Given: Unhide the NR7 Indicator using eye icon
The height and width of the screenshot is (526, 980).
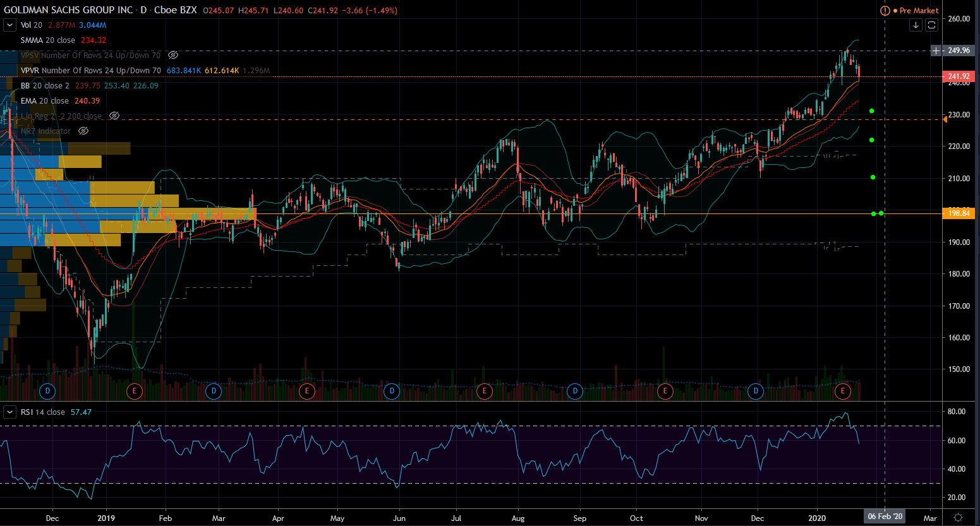Looking at the screenshot, I should click(x=83, y=131).
